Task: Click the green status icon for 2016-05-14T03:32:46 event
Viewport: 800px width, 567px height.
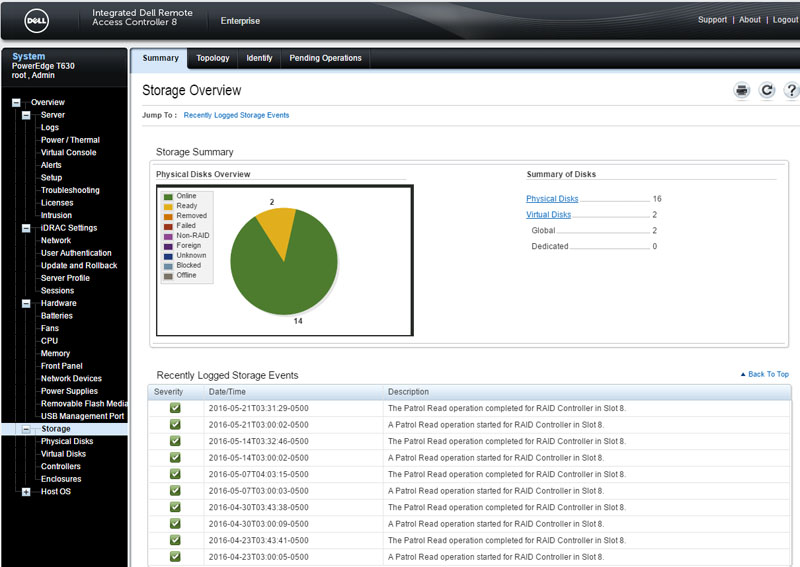Action: click(x=175, y=441)
